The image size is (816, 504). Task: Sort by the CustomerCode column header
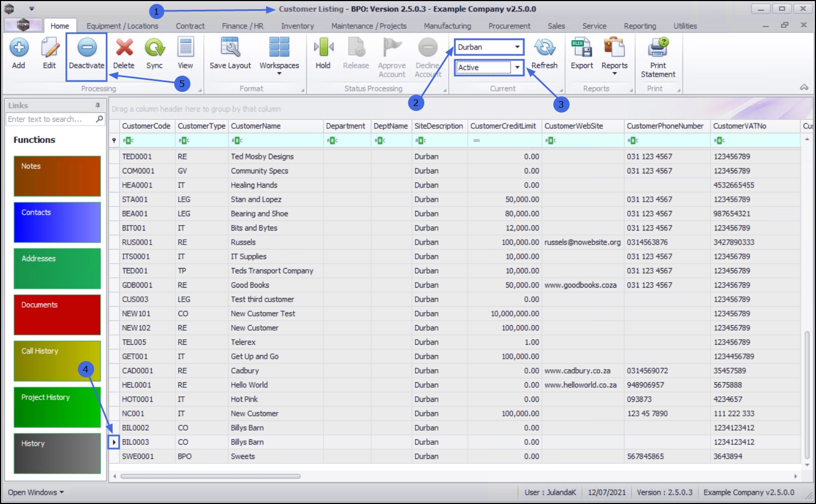pyautogui.click(x=146, y=126)
